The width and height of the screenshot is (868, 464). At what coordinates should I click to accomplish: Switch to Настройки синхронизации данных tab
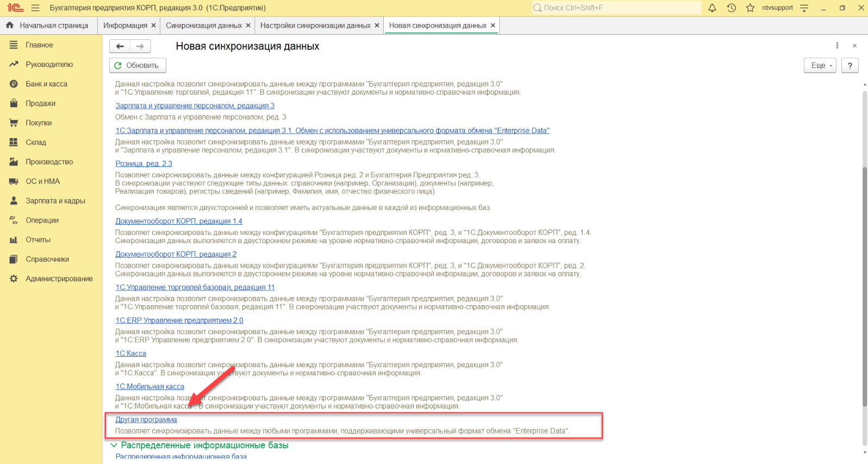pyautogui.click(x=315, y=26)
